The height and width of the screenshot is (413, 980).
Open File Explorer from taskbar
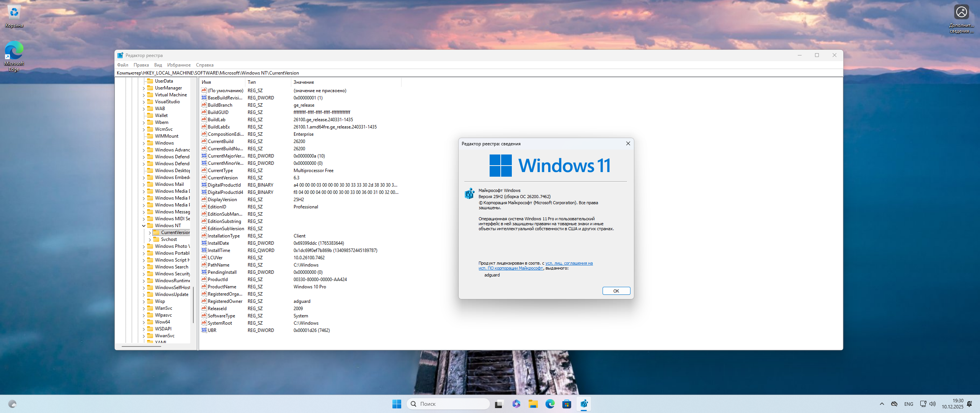533,404
